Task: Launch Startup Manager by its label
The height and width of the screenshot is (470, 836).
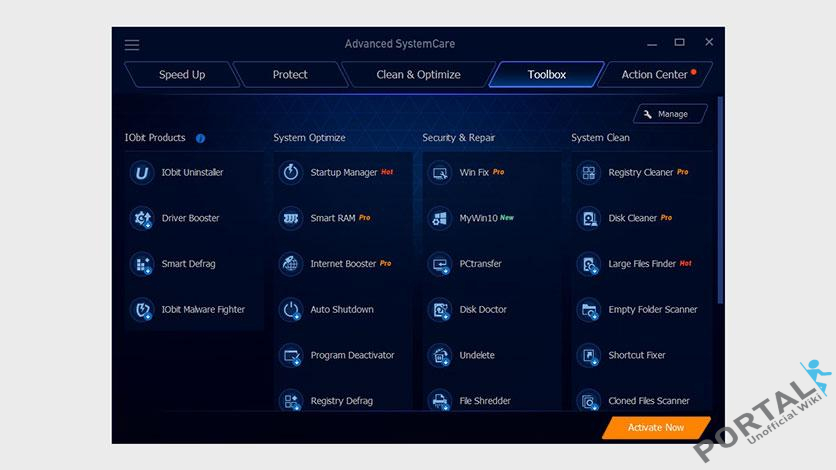Action: point(344,173)
